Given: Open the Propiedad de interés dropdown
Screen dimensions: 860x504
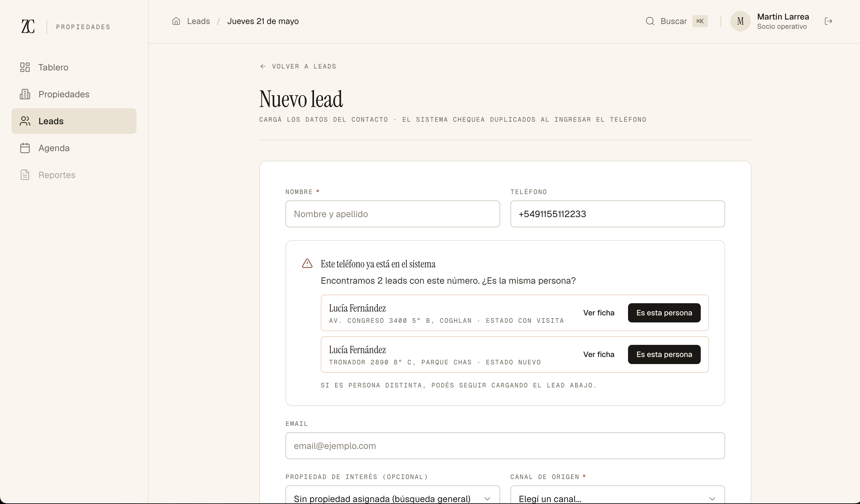Looking at the screenshot, I should [x=393, y=495].
